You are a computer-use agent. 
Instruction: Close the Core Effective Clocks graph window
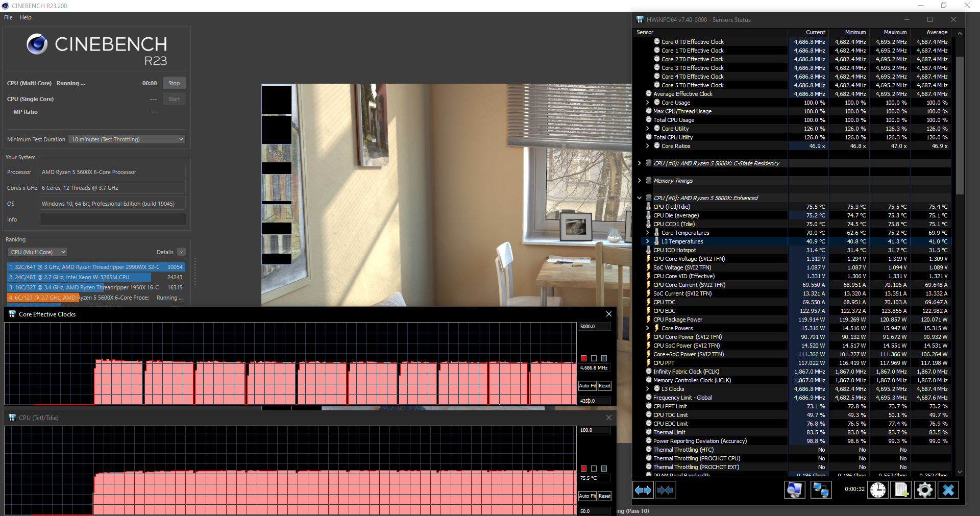(608, 314)
